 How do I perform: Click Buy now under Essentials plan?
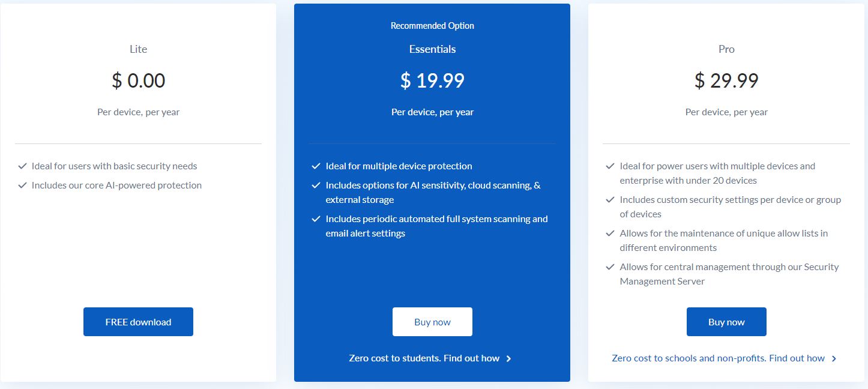tap(432, 322)
